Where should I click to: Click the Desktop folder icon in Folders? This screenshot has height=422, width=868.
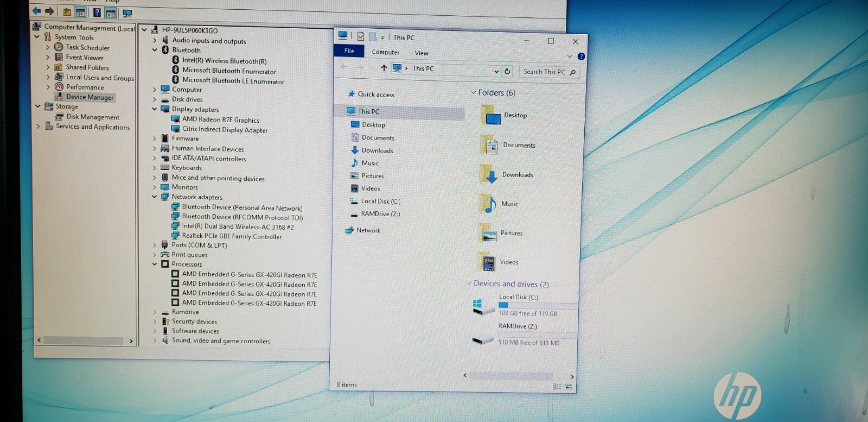tap(490, 116)
